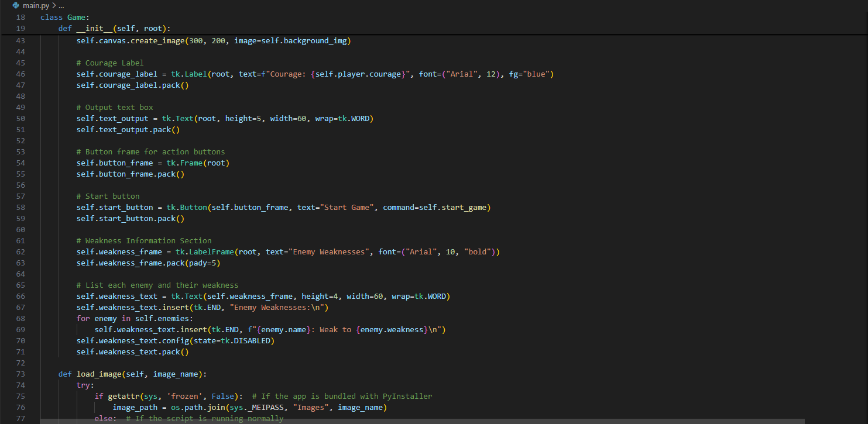
Task: Select line 46 by clicking its line number
Action: point(20,73)
